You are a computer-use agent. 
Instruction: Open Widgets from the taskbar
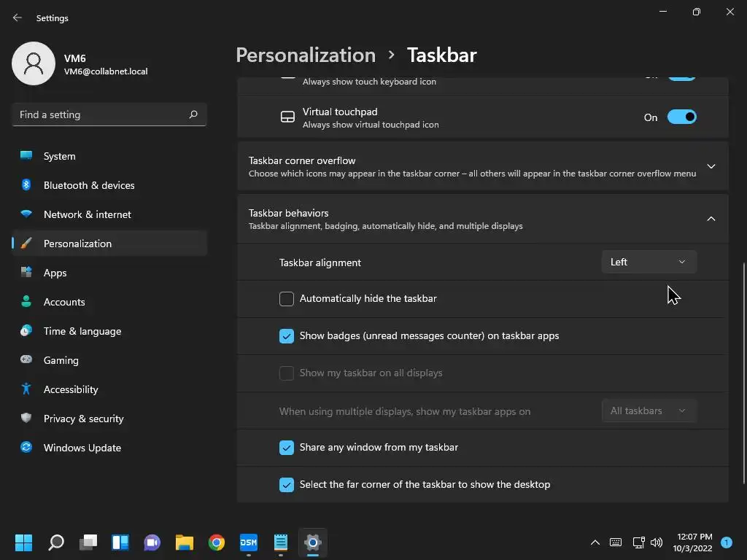pyautogui.click(x=120, y=542)
